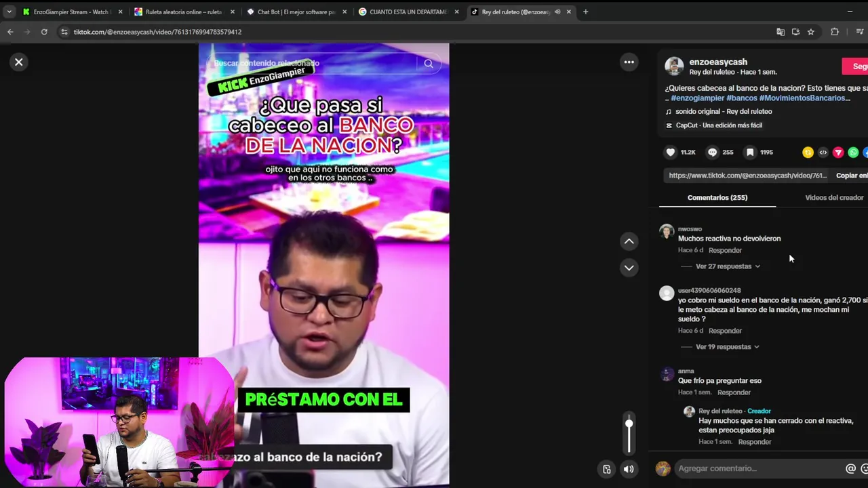
Task: Click the browser back arrow
Action: [10, 32]
